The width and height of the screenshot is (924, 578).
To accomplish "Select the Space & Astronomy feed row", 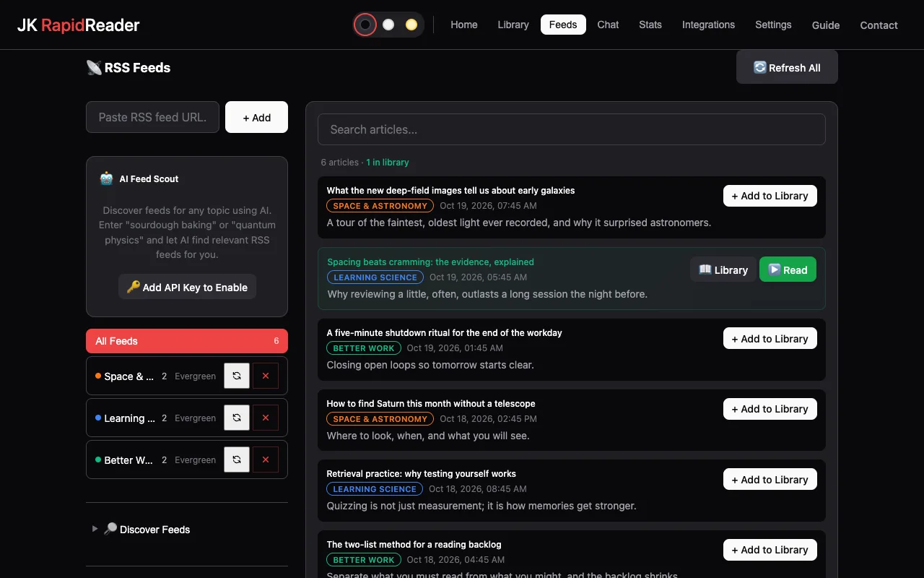I will [187, 376].
